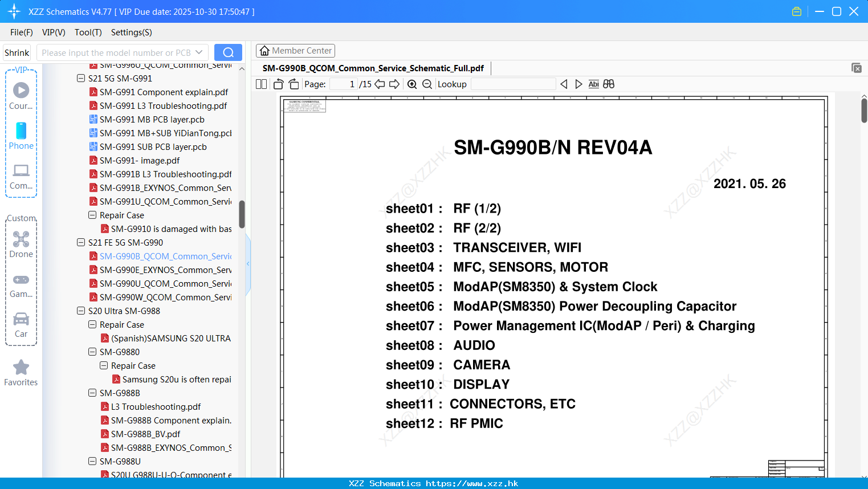Open SM-G991 L3 Troubleshooting.pdf
Image resolution: width=868 pixels, height=489 pixels.
(158, 106)
